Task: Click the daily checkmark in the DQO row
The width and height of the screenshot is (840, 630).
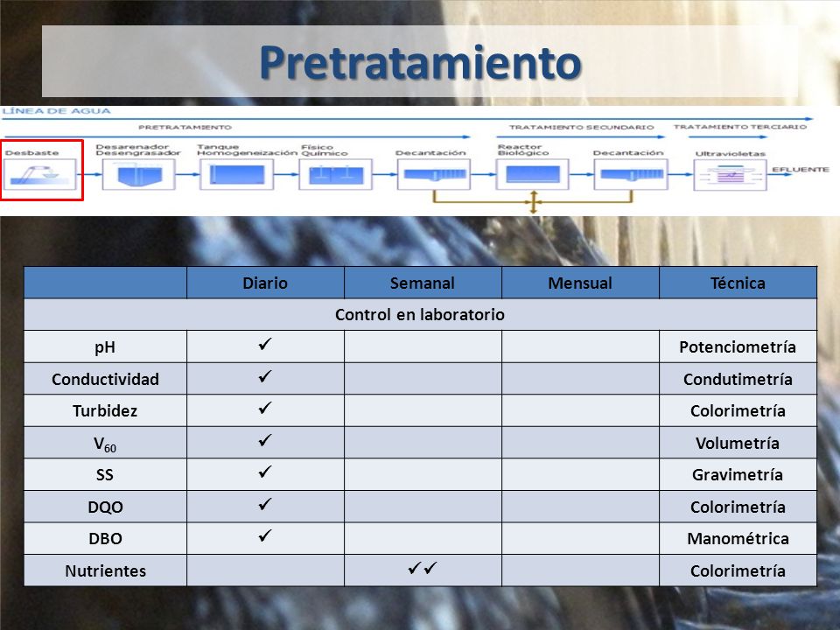Action: [x=264, y=504]
